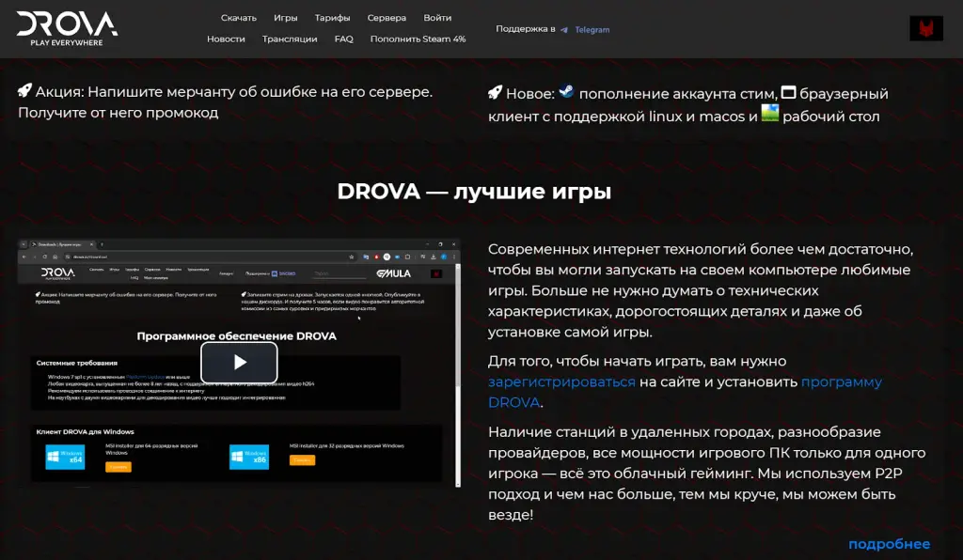Screen dimensions: 963x560
Task: Click the browser window icon near браузерный
Action: tap(788, 92)
